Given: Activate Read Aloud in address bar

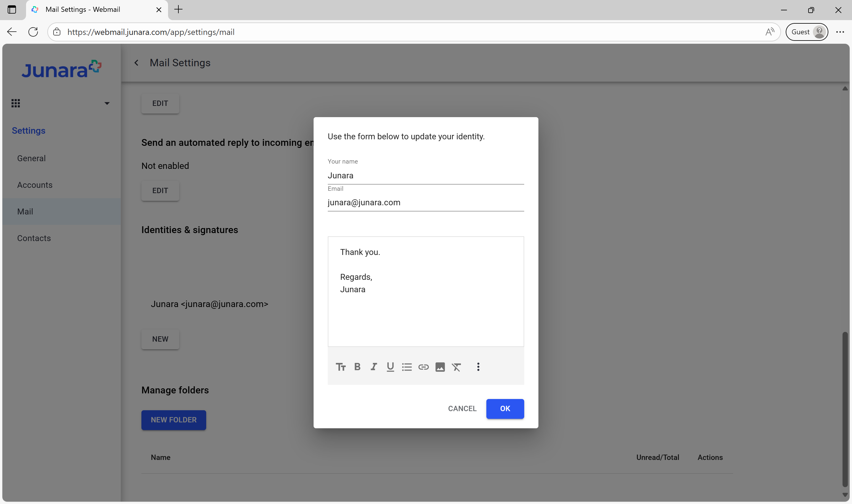Looking at the screenshot, I should [x=770, y=32].
